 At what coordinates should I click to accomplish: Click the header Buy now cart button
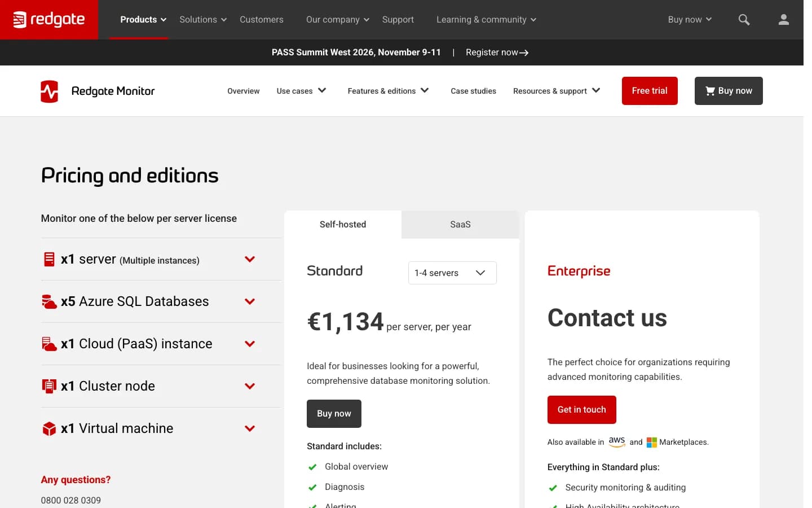729,91
